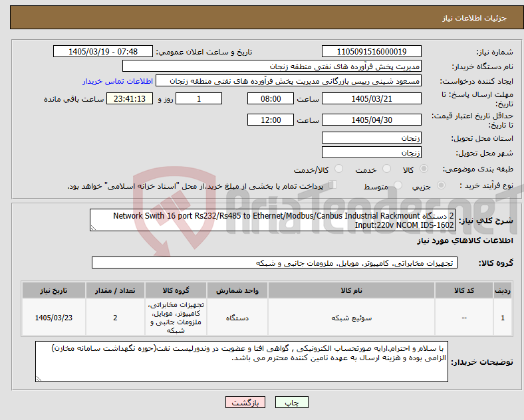
Task: Click the جزئیات اطلاعات نیاز header title
Action: [x=475, y=18]
